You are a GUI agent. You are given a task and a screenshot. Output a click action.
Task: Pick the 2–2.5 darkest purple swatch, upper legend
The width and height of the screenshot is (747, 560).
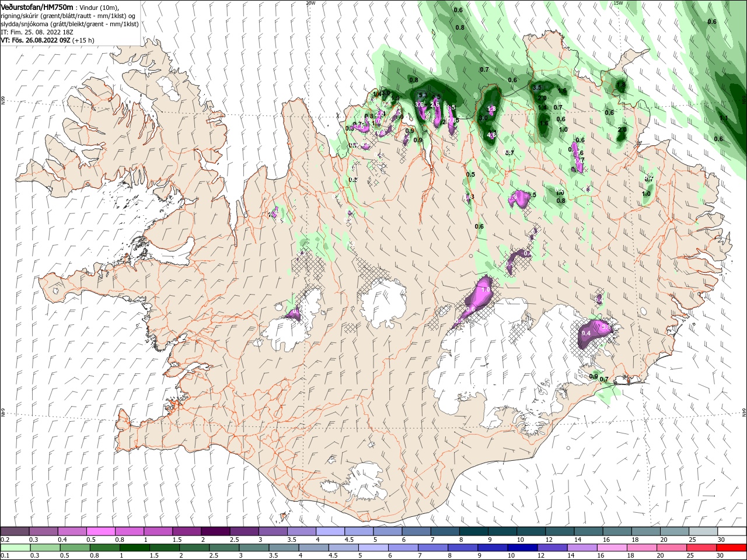tap(215, 531)
